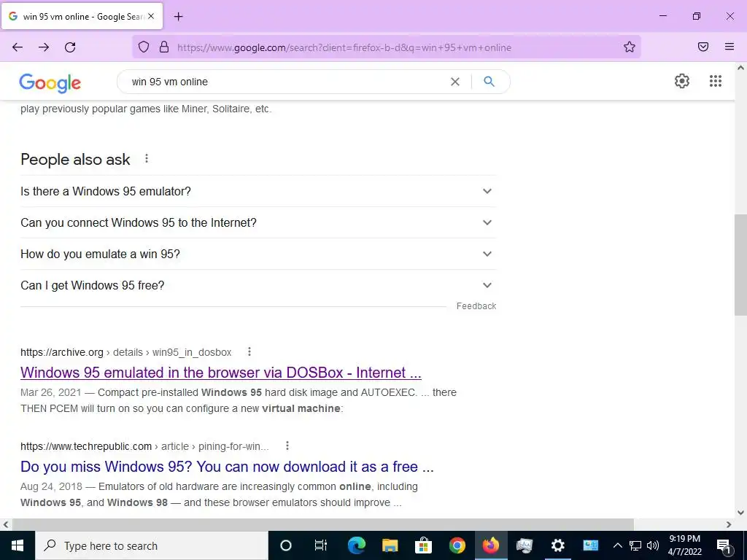Viewport: 747px width, 560px height.
Task: Click the techrepublic.com result URL breadcrumb
Action: (x=144, y=447)
